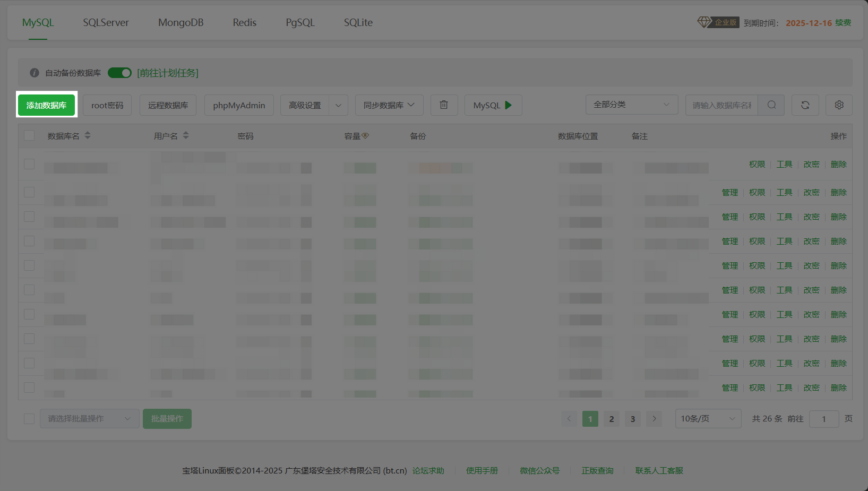Click the capacity column diamond icon

[365, 136]
